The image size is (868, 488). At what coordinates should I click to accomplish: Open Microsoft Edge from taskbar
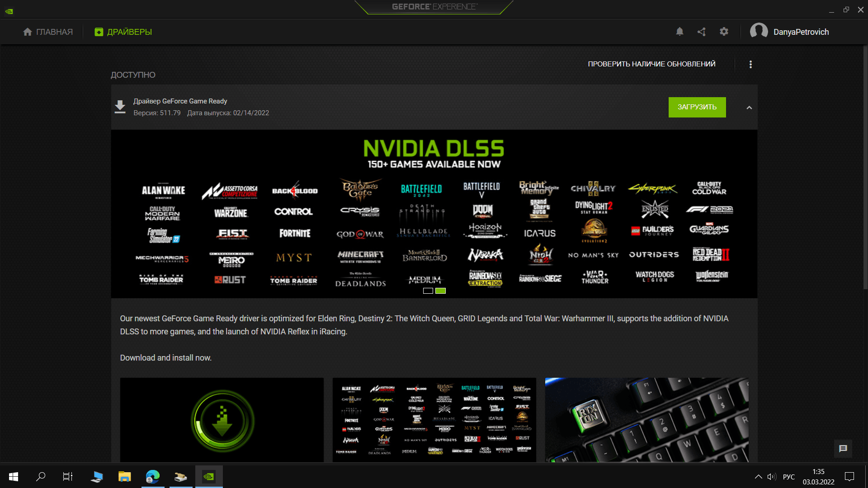coord(153,476)
